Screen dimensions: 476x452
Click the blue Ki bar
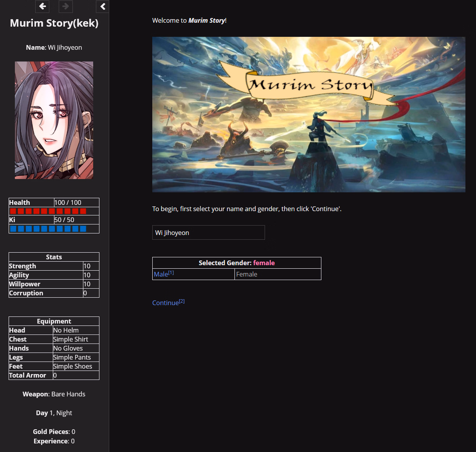(x=48, y=229)
